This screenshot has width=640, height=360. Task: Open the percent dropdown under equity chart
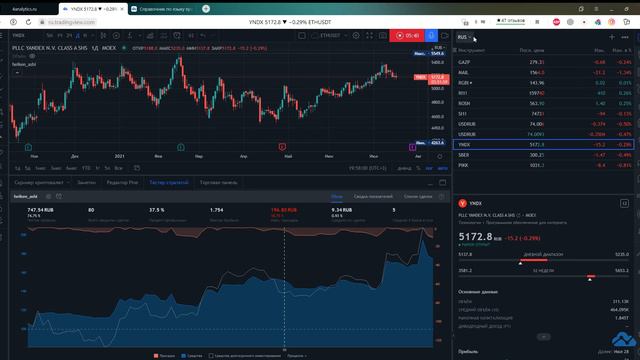(x=297, y=356)
